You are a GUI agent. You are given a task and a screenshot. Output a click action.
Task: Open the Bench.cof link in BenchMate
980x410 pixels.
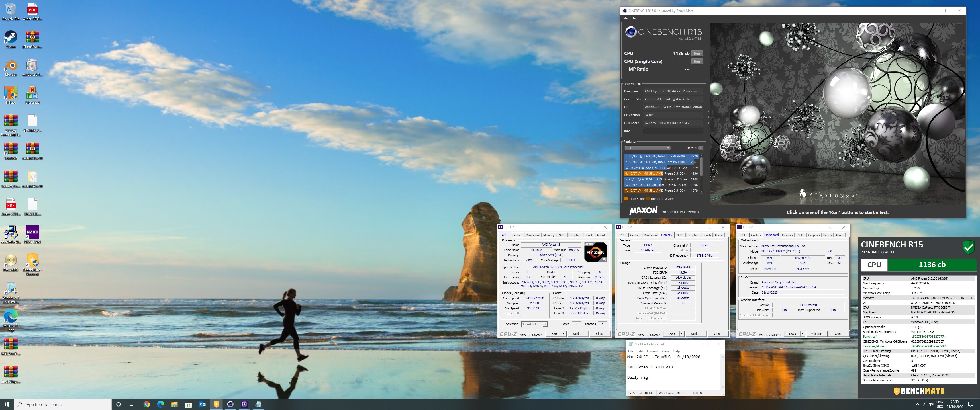point(870,337)
